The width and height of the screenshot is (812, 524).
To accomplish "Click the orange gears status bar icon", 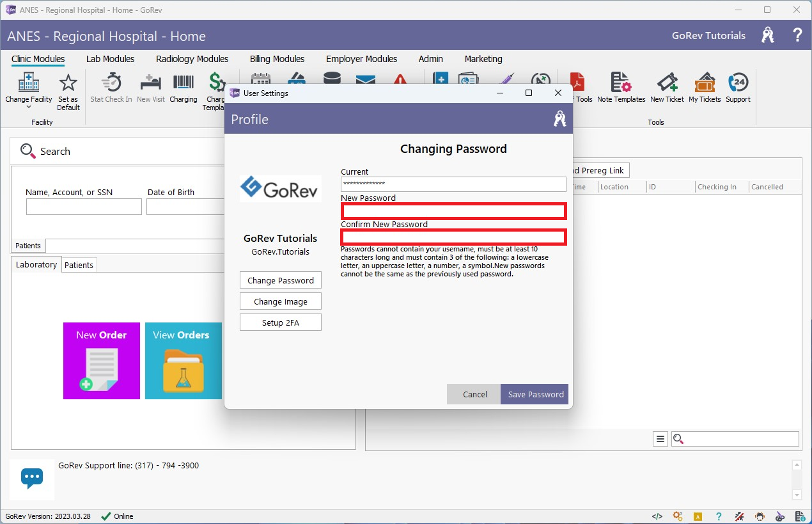I will coord(678,516).
